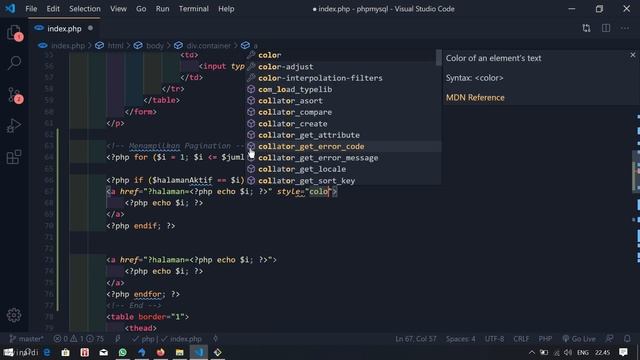Open Source Control view with badge 2
The image size is (640, 360).
(14, 95)
